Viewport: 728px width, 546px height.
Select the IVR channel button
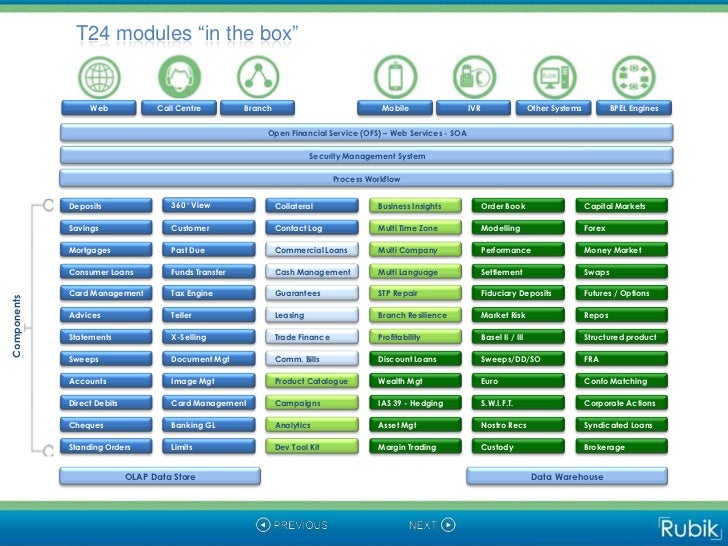pyautogui.click(x=474, y=108)
